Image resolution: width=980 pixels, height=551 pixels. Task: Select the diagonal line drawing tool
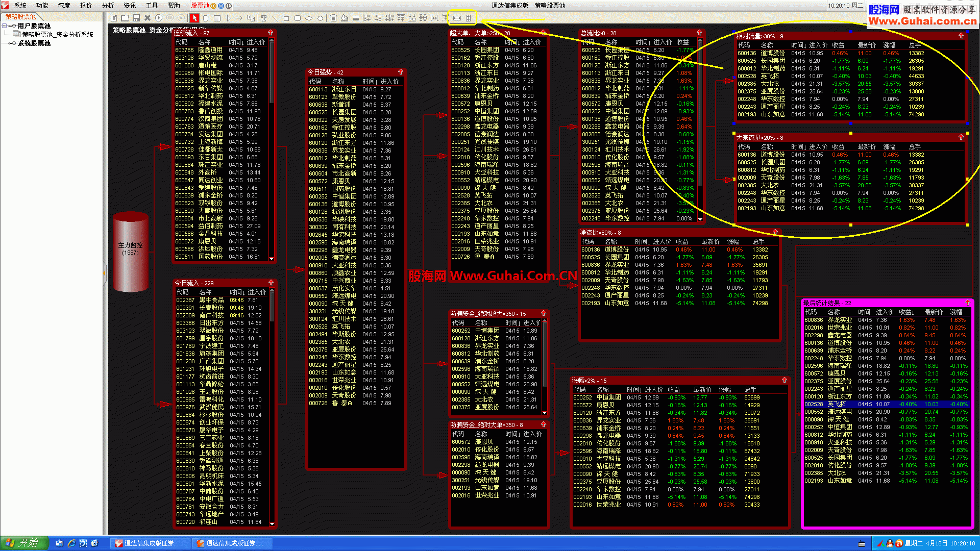[x=275, y=18]
